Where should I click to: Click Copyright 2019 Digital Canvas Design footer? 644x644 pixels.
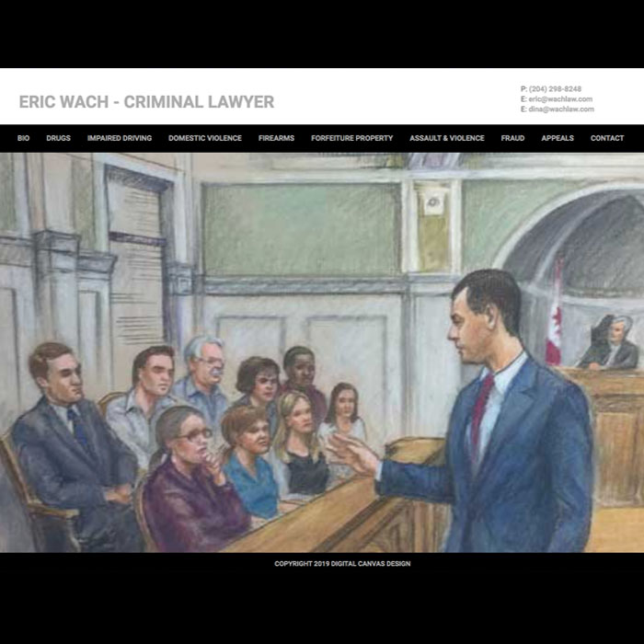342,563
